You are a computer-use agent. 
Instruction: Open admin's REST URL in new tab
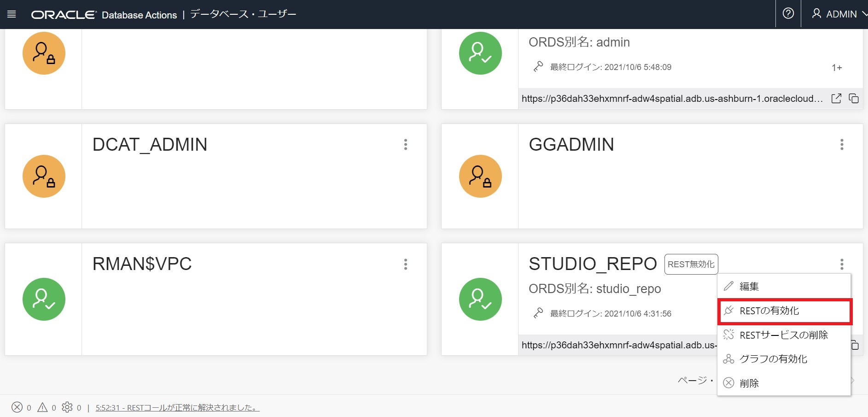[x=836, y=98]
